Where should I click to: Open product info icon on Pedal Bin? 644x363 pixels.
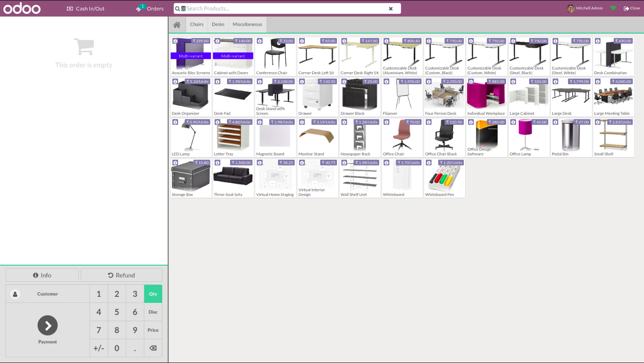tap(556, 122)
